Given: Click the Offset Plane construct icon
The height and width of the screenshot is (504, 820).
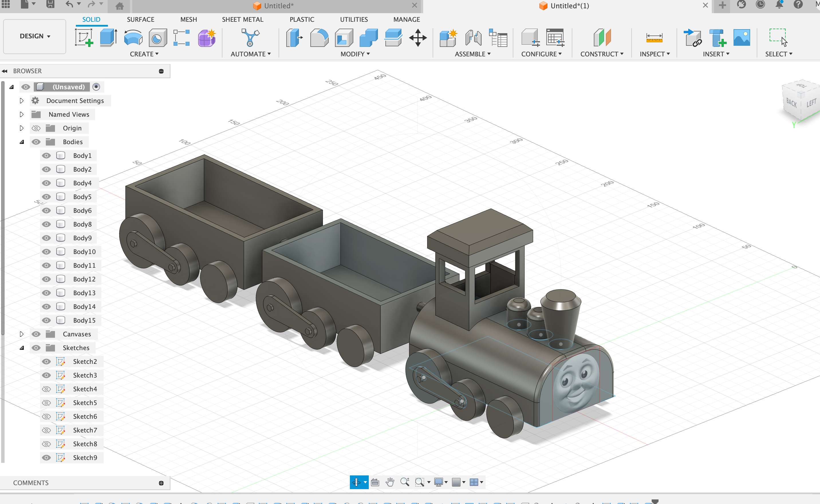Looking at the screenshot, I should pos(602,37).
